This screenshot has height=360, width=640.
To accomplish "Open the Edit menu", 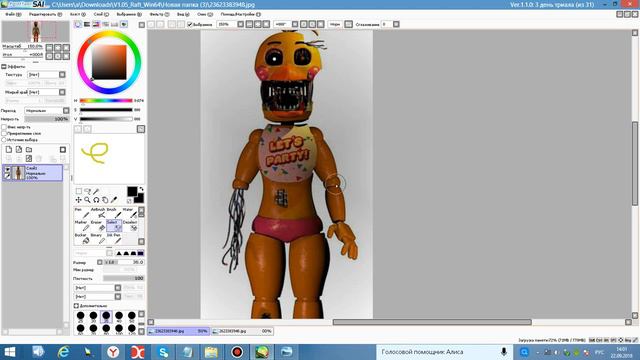I will tap(45, 14).
